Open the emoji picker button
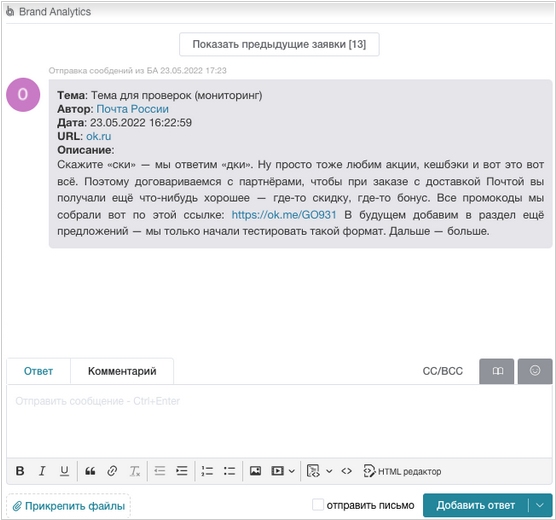 [535, 371]
